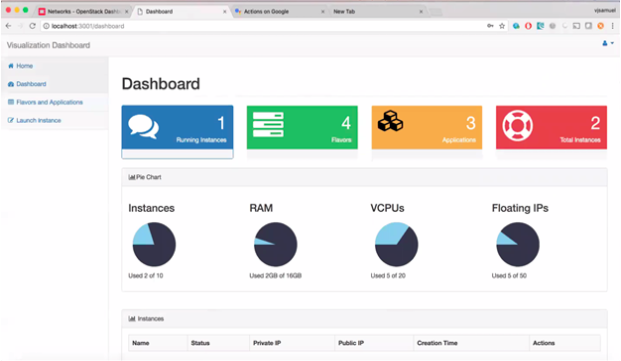The height and width of the screenshot is (361, 621).
Task: Switch to the Dashboard browser tab
Action: click(x=181, y=11)
